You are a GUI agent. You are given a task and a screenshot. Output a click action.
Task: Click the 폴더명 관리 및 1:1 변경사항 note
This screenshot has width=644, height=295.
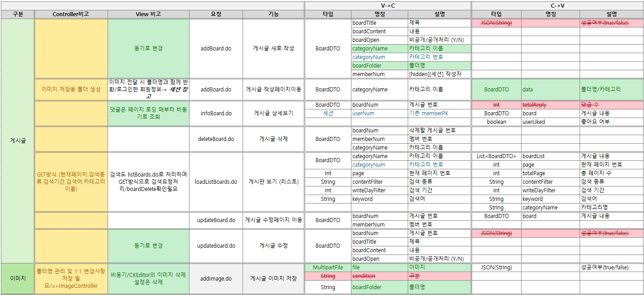tap(71, 279)
